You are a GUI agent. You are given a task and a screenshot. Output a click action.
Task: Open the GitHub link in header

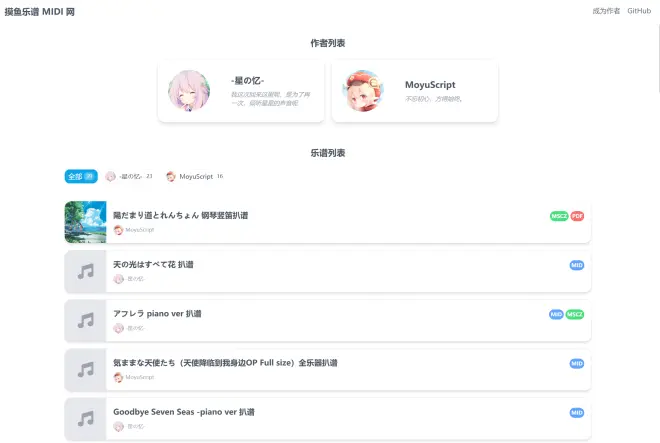click(639, 11)
